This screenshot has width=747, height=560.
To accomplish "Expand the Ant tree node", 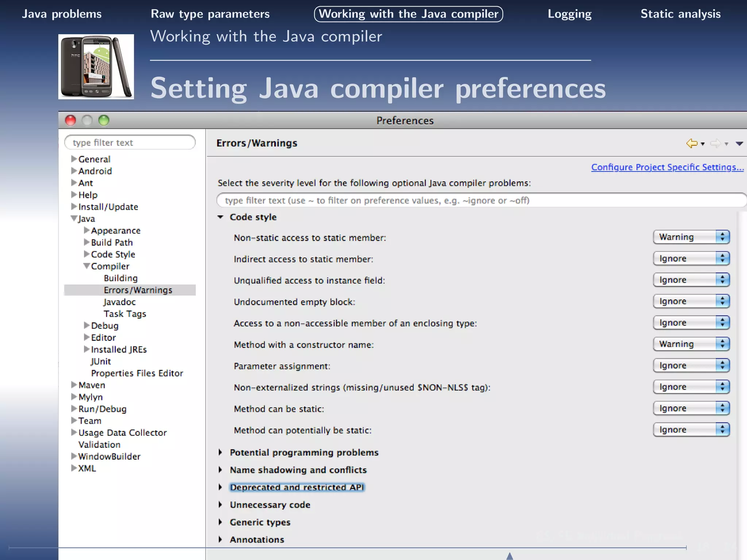I will pyautogui.click(x=74, y=183).
